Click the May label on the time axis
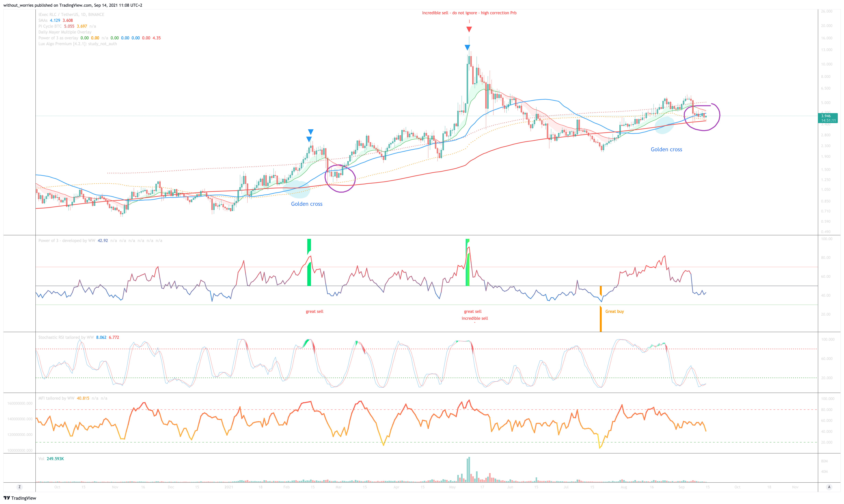844x504 pixels. coord(452,487)
